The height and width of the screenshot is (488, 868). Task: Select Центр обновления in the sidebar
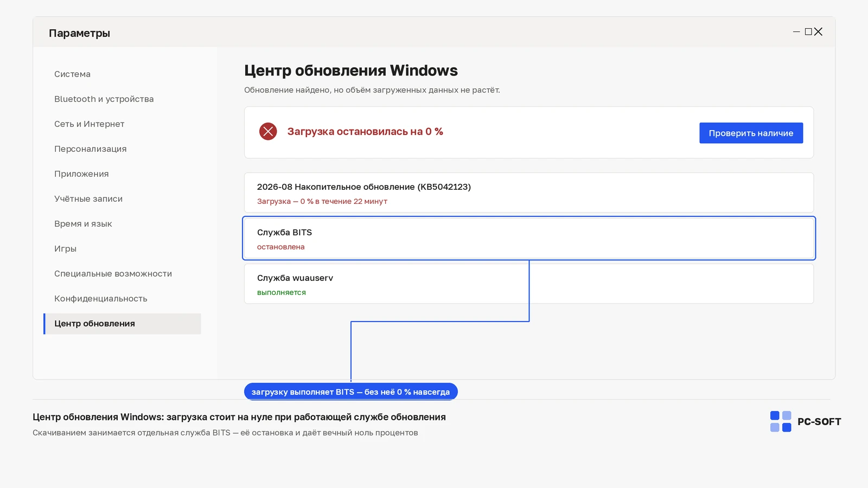coord(122,324)
